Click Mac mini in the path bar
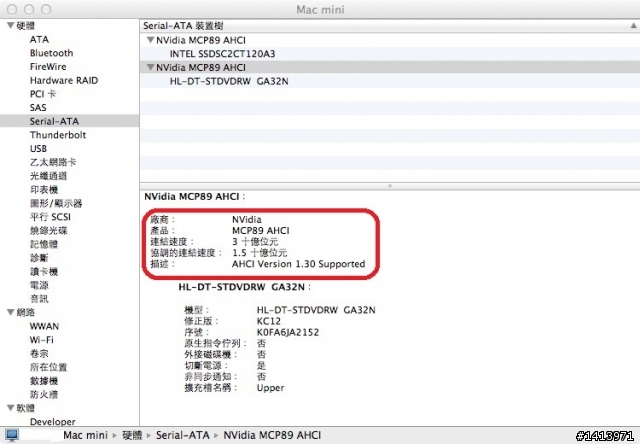 pyautogui.click(x=86, y=435)
